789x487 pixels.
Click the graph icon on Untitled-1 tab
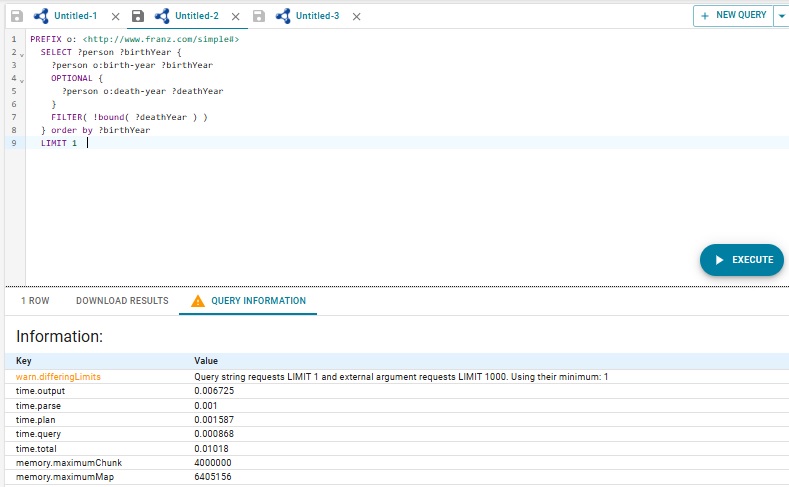point(41,17)
